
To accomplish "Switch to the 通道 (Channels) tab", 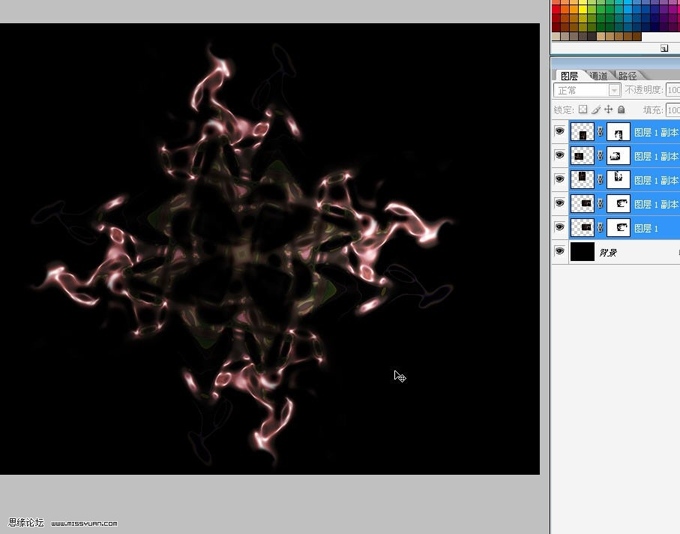I will tap(599, 76).
